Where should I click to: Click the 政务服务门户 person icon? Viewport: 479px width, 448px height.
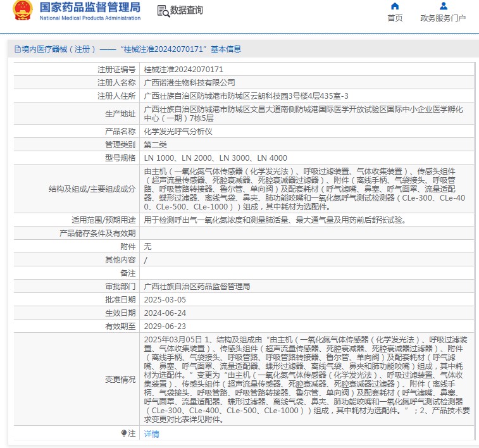coord(443,6)
